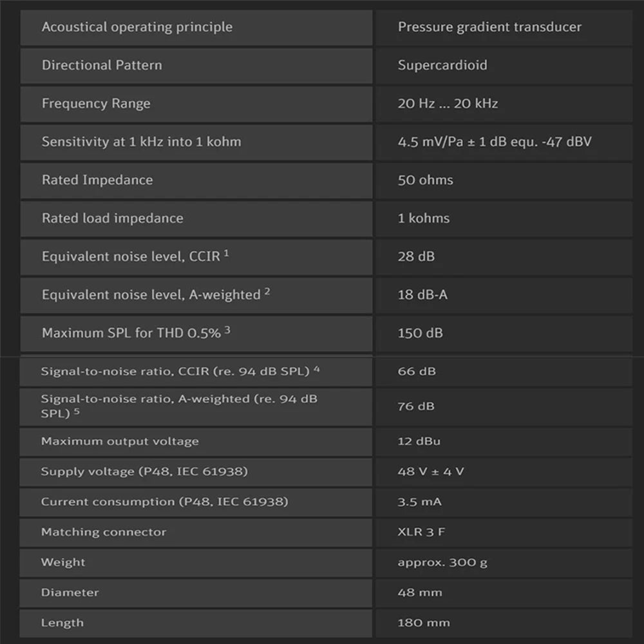Click the Maximum output voltage label
This screenshot has width=644, height=644.
pos(120,442)
